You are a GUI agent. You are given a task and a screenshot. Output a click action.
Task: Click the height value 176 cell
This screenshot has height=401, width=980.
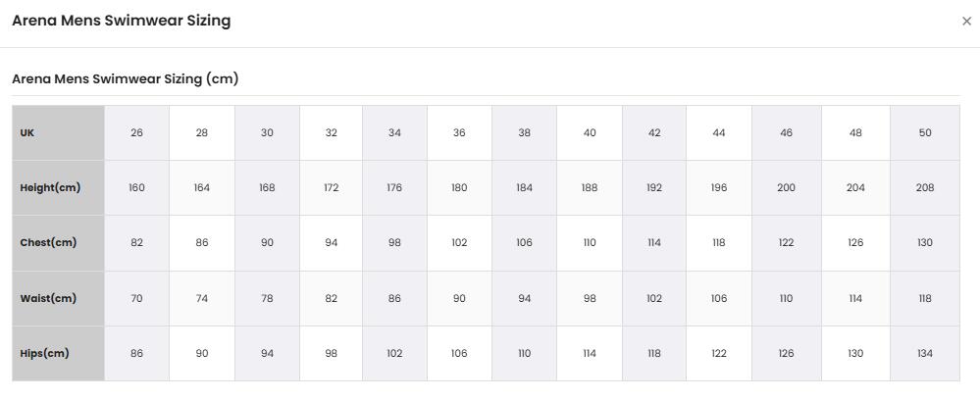pyautogui.click(x=394, y=187)
